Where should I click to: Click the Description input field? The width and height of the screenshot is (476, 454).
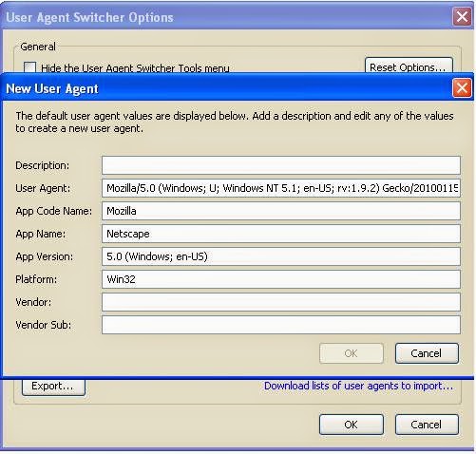point(281,165)
